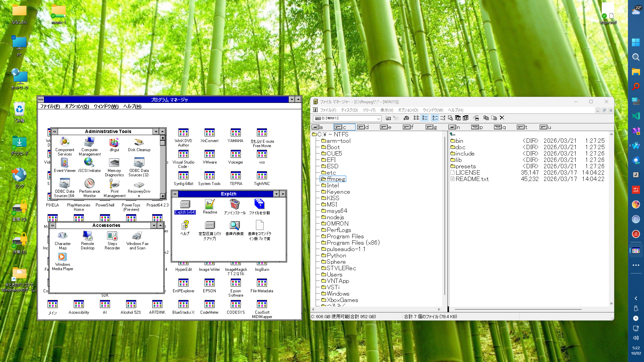The image size is (644, 362).
Task: Open the C: [WIN11] drive dropdown
Action: [347, 118]
